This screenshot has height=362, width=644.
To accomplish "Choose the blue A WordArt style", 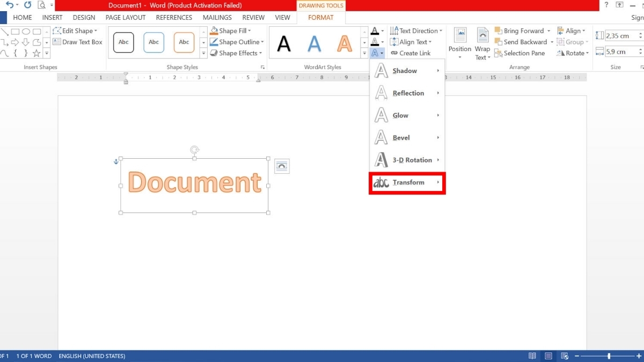I will [314, 43].
